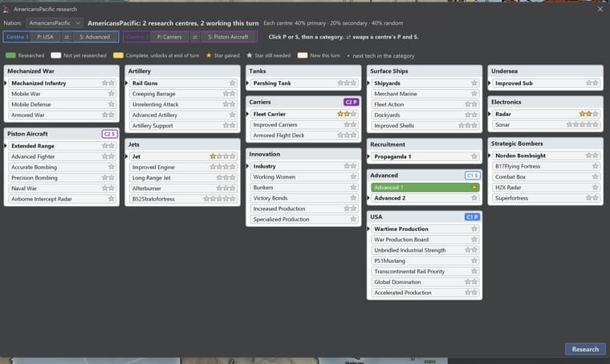Click the Research button
Image resolution: width=610 pixels, height=364 pixels.
(585, 349)
